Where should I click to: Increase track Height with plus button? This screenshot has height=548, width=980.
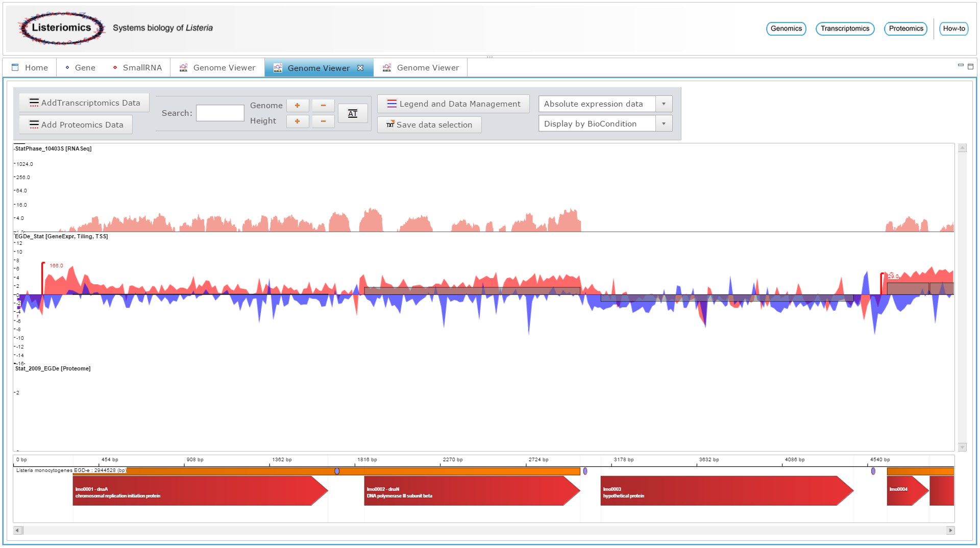pos(297,121)
